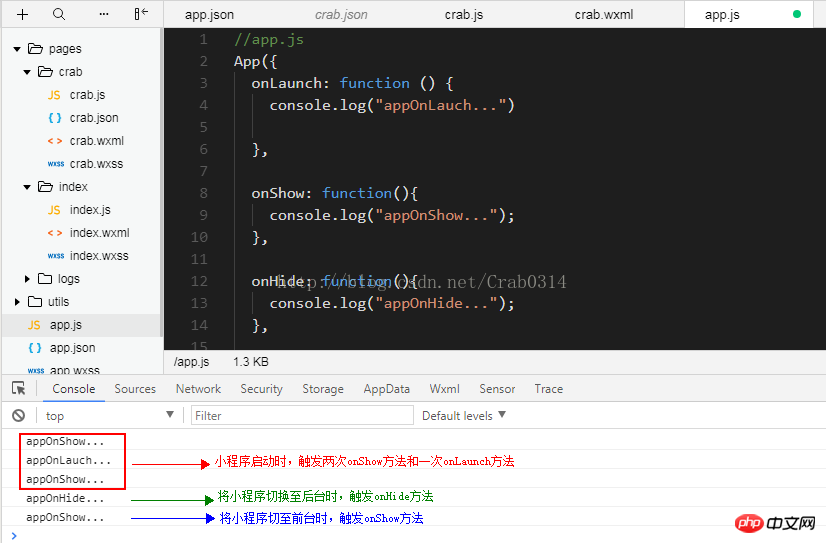The width and height of the screenshot is (826, 543).
Task: Collapse the index folder arrow
Action: click(27, 187)
